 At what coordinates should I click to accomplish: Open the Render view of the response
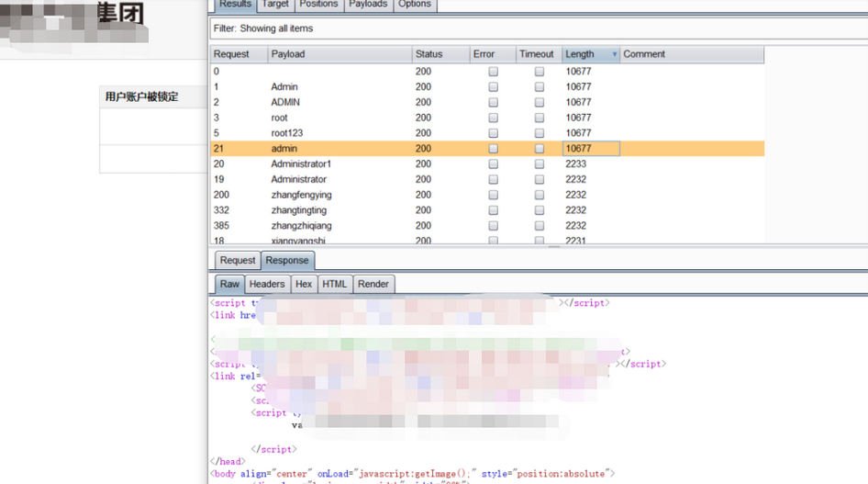click(373, 285)
